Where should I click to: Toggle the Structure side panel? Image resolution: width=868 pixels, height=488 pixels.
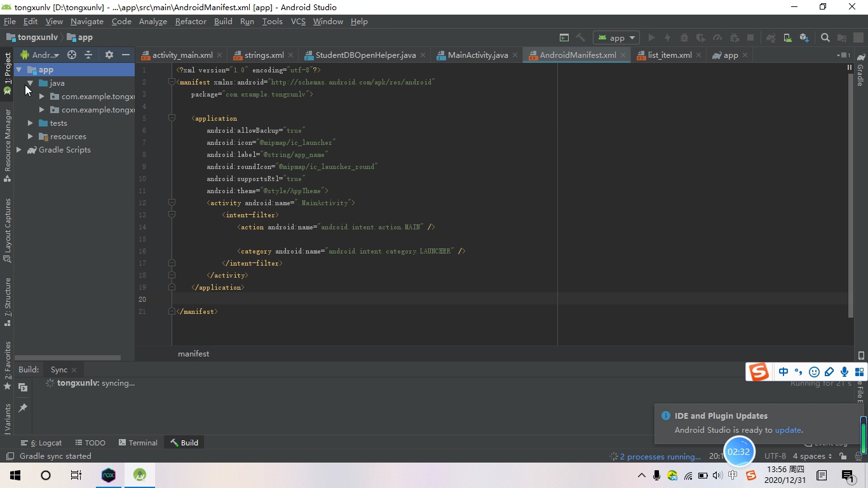7,302
